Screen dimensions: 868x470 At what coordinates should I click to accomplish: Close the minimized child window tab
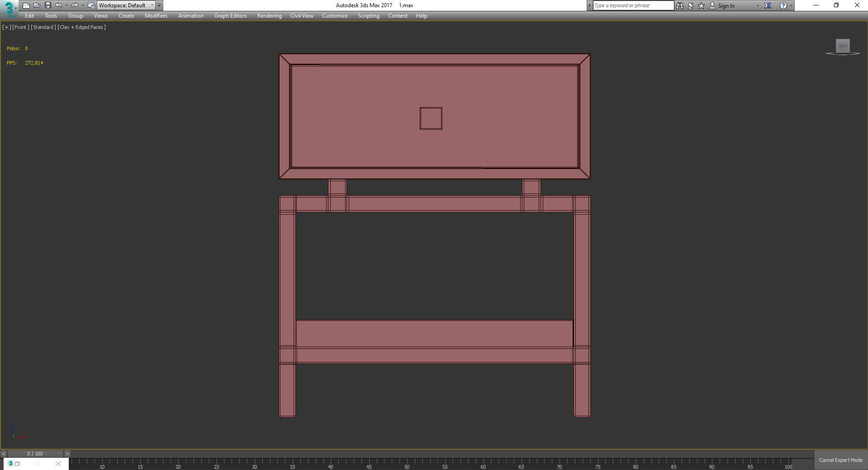tap(58, 464)
